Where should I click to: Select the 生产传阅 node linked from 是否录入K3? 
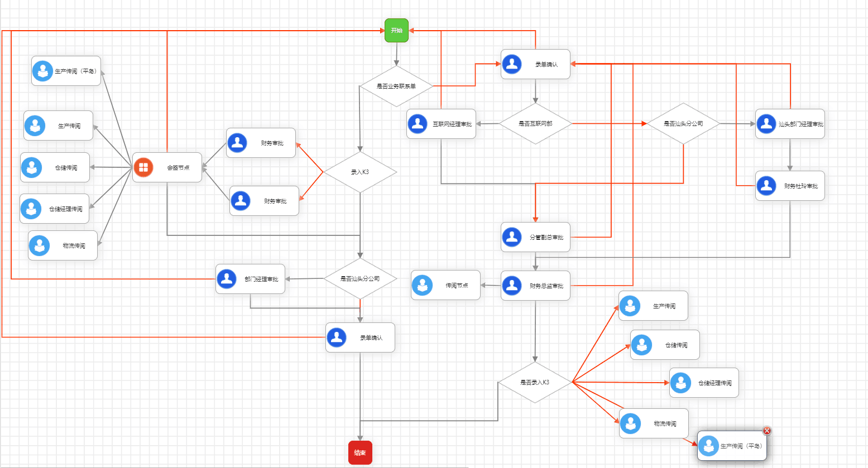tap(653, 306)
